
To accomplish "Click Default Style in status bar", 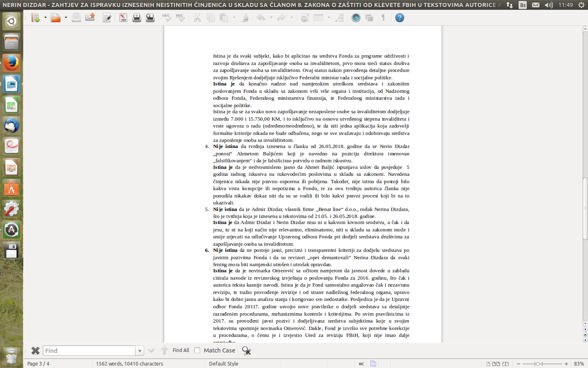I will coord(223,364).
